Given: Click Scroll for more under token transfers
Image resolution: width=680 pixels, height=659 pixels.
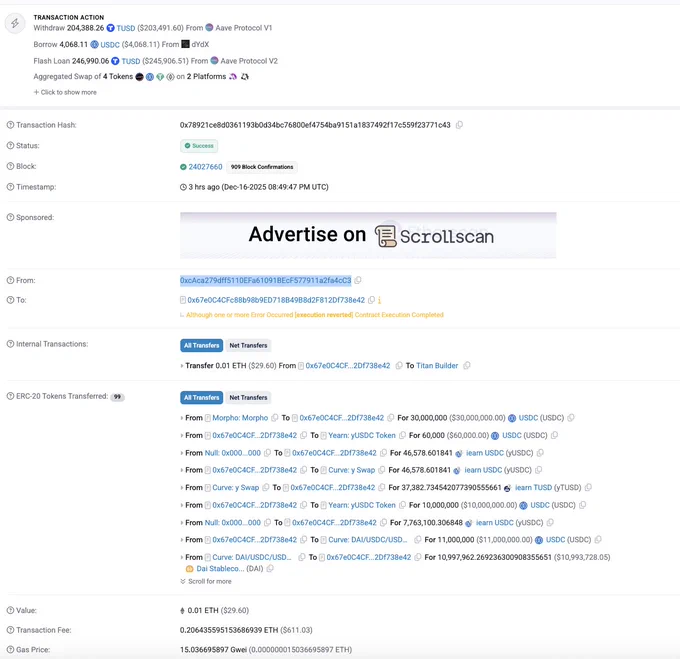Looking at the screenshot, I should coord(206,581).
